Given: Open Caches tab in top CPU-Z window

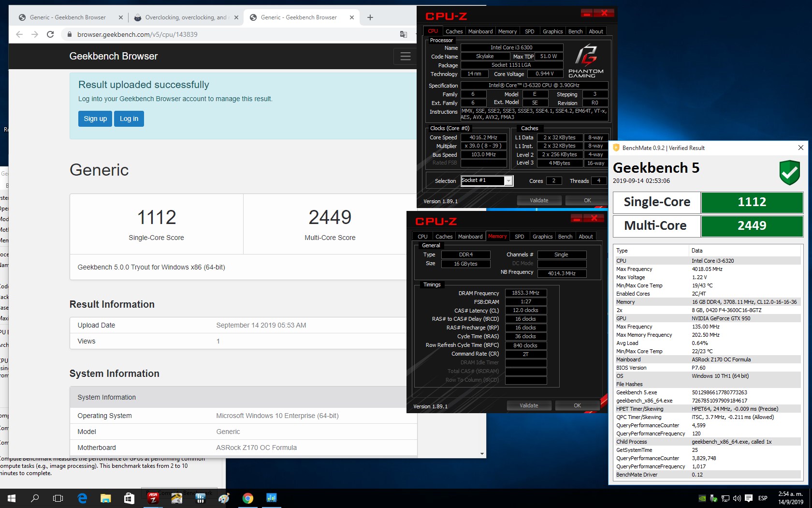Looking at the screenshot, I should point(454,31).
